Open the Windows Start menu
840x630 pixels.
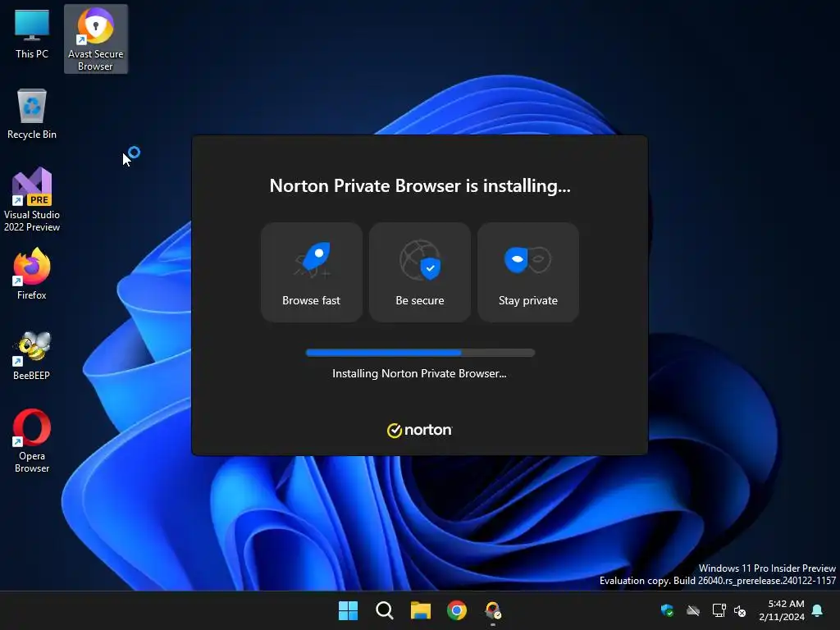348,610
